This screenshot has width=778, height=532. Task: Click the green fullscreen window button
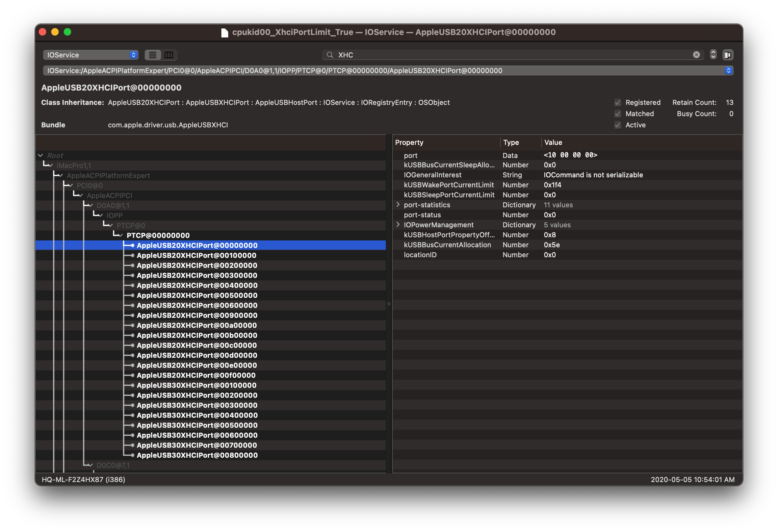pos(68,32)
